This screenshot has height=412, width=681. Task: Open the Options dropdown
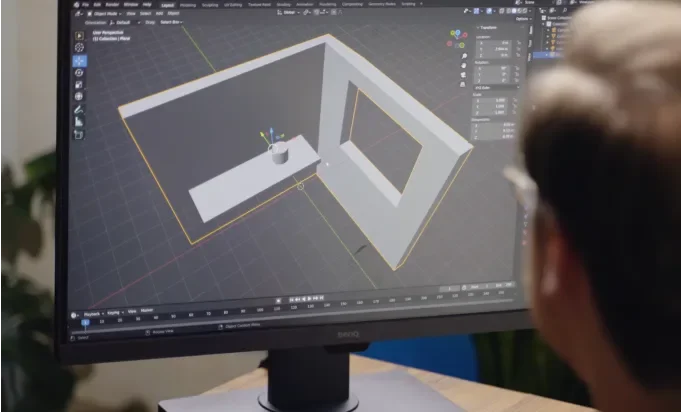coord(524,19)
